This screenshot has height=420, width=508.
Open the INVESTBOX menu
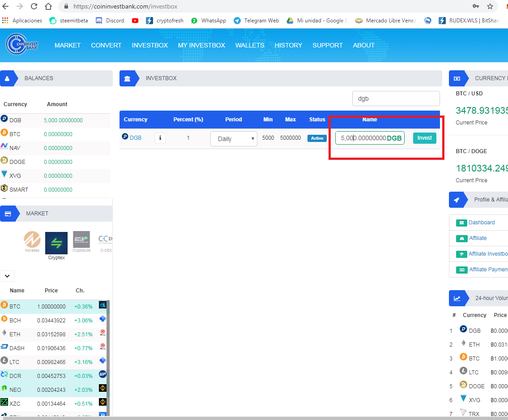click(x=149, y=45)
